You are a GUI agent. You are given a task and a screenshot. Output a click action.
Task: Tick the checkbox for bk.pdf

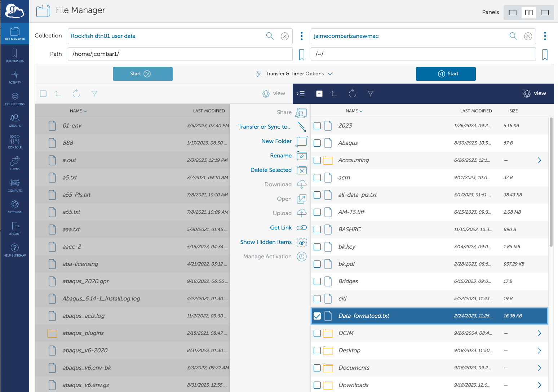point(317,264)
